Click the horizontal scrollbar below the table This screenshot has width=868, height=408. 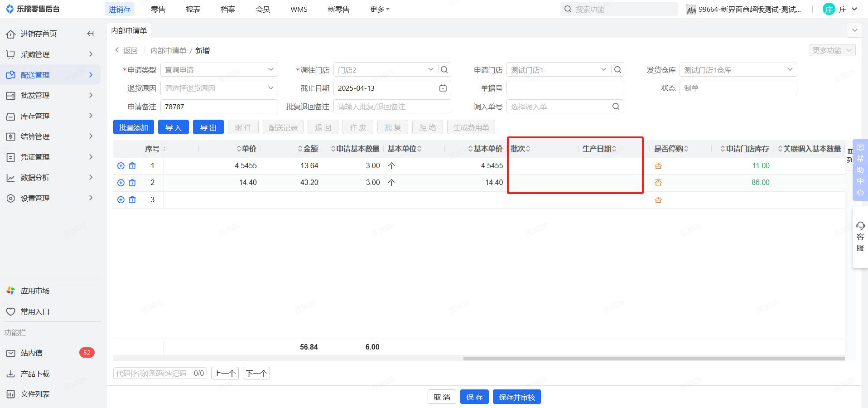pyautogui.click(x=653, y=359)
